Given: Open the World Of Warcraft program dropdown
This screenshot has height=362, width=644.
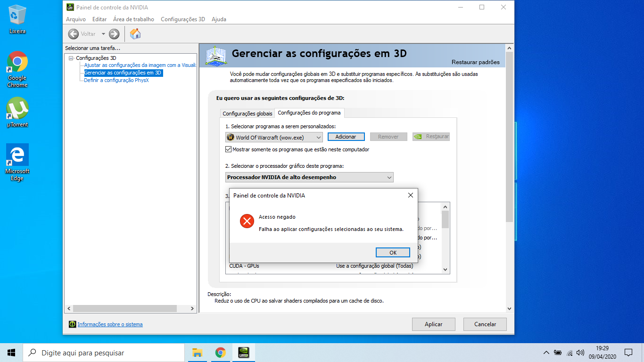Looking at the screenshot, I should click(x=274, y=137).
